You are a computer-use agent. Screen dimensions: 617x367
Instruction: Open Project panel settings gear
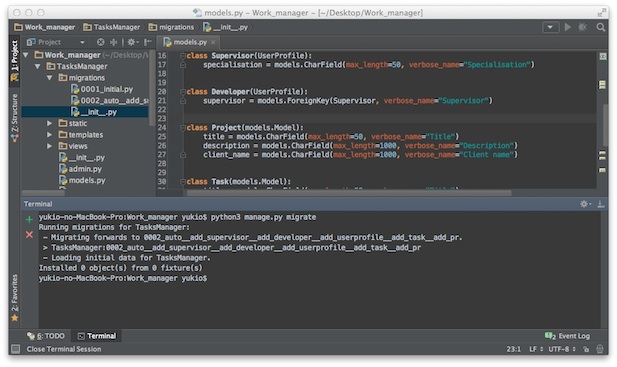[133, 42]
